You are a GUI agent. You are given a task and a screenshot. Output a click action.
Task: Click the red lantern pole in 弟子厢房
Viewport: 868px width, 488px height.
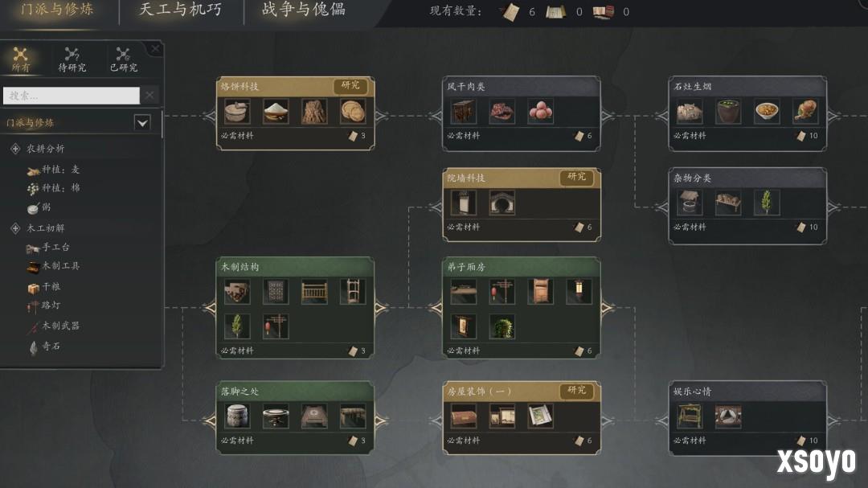pos(502,291)
